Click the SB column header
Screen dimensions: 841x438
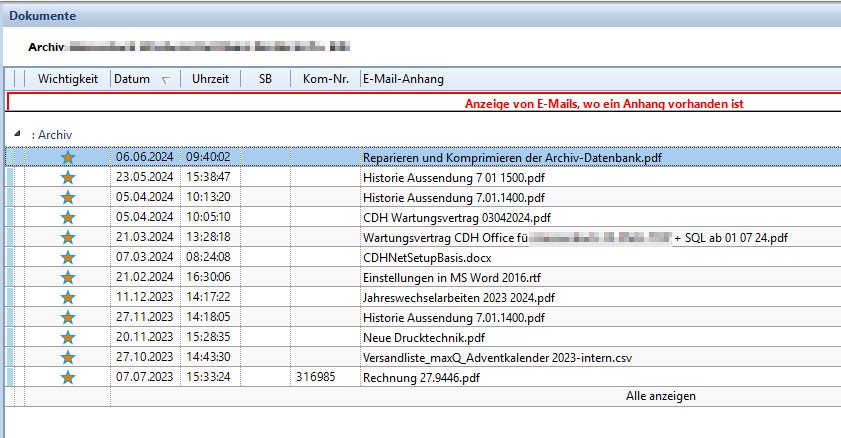coord(265,79)
